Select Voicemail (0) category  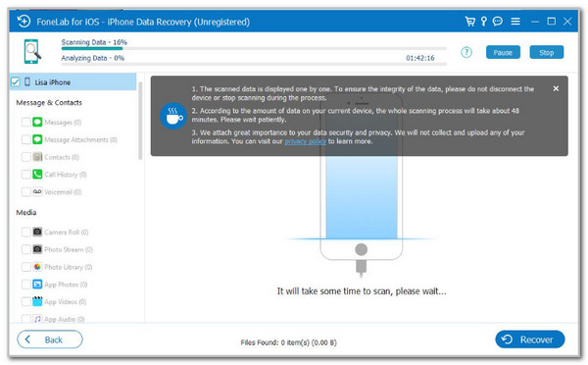click(63, 192)
